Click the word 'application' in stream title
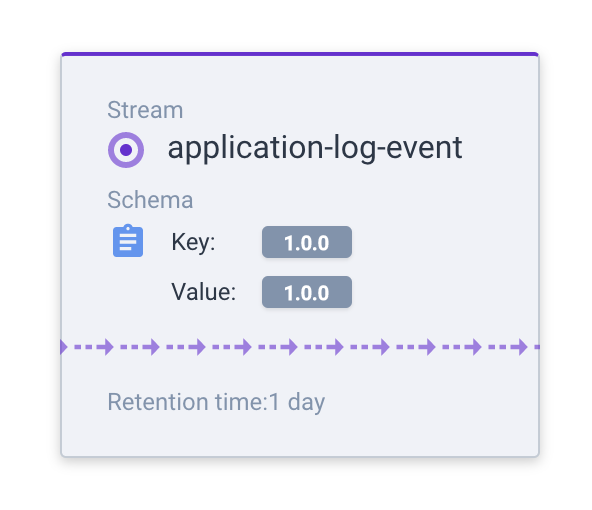This screenshot has height=510, width=592. pos(245,149)
